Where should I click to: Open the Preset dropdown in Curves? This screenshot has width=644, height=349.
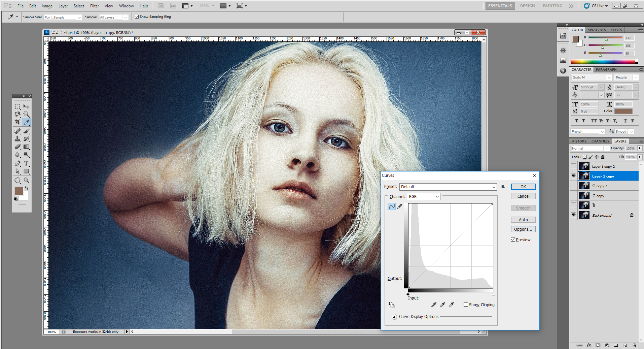click(448, 187)
